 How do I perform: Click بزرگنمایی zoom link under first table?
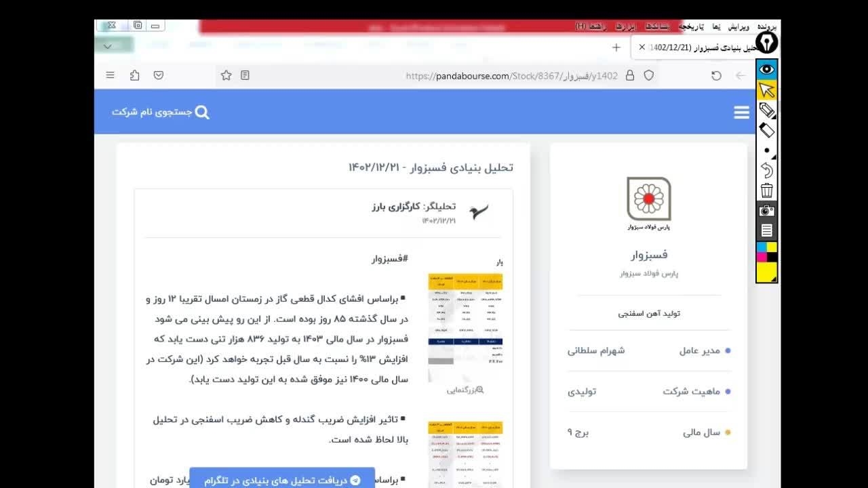(x=465, y=390)
